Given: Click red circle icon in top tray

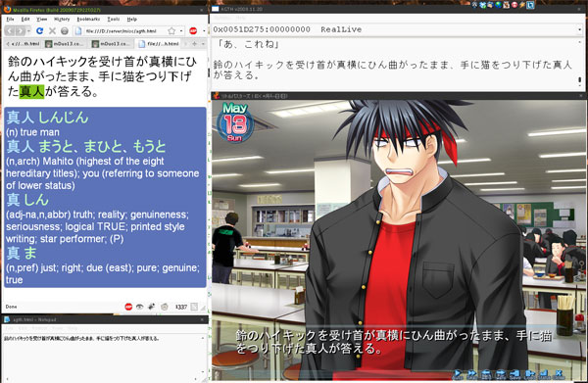Looking at the screenshot, I should (514, 5).
